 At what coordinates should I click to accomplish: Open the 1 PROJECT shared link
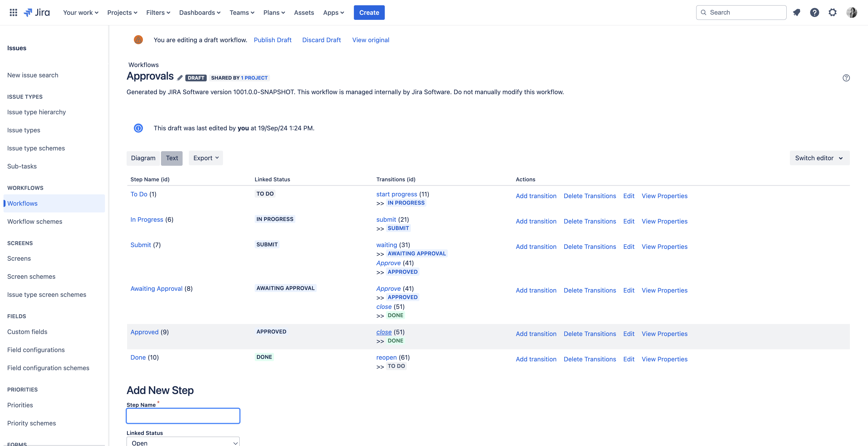coord(254,78)
